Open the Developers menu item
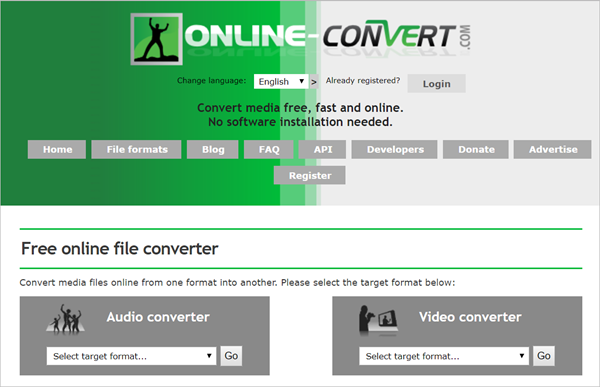This screenshot has height=387, width=600. 395,149
